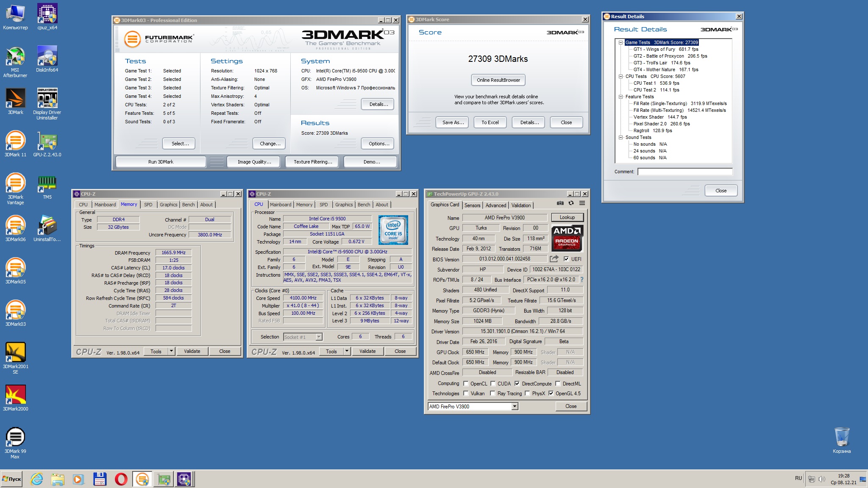
Task: Click the Comment input field in Result Details
Action: tap(685, 172)
